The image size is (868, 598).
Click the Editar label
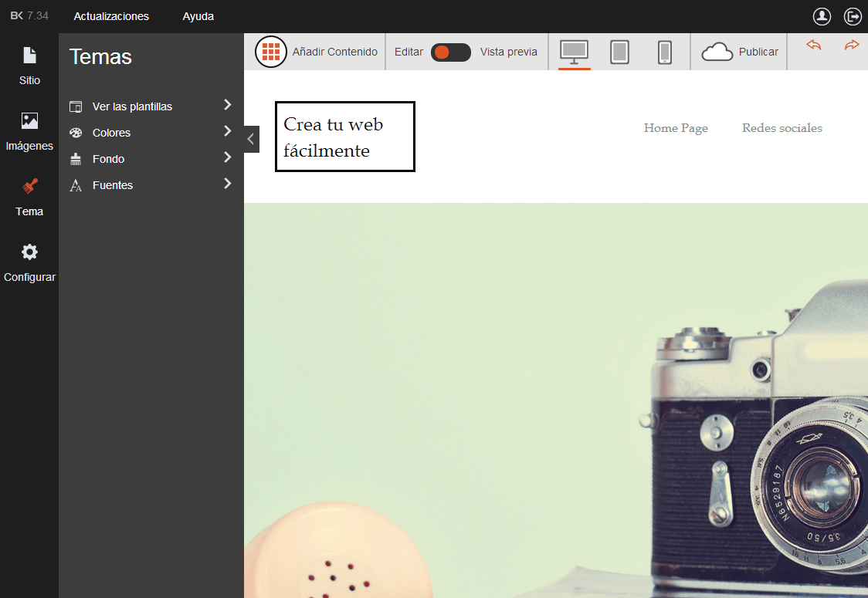[x=409, y=52]
